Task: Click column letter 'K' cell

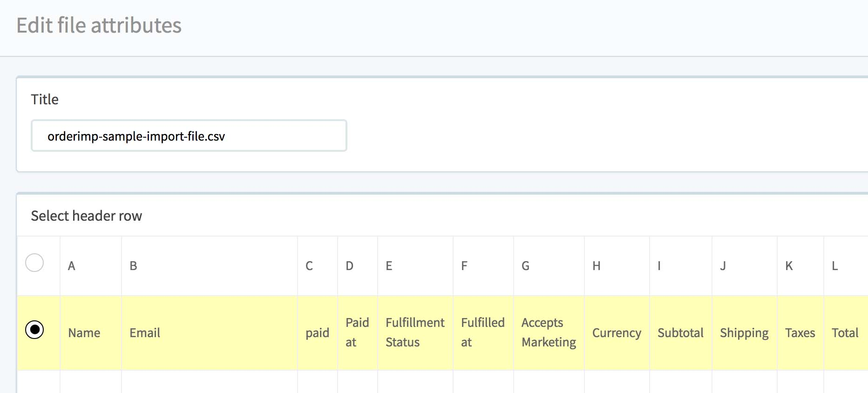Action: tap(800, 266)
